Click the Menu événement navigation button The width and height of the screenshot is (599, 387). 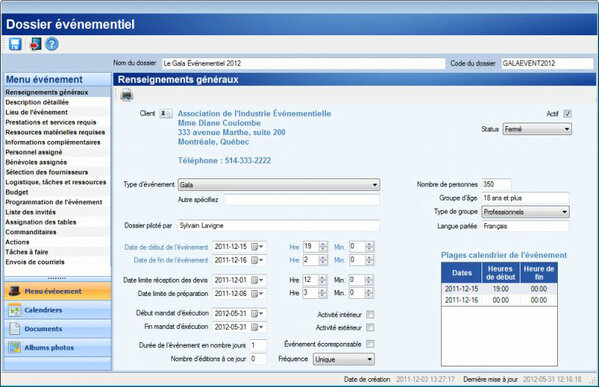point(58,291)
